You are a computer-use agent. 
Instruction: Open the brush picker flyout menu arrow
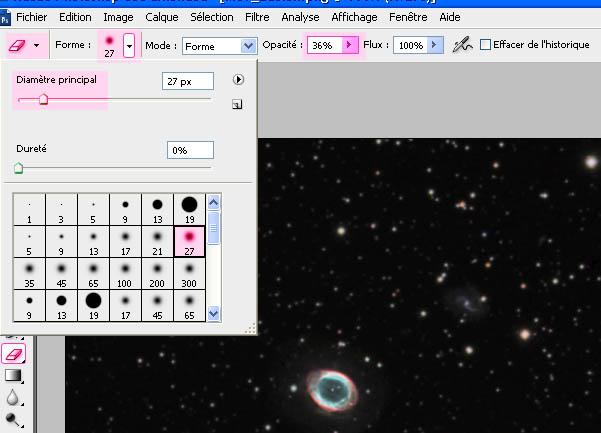(x=238, y=80)
